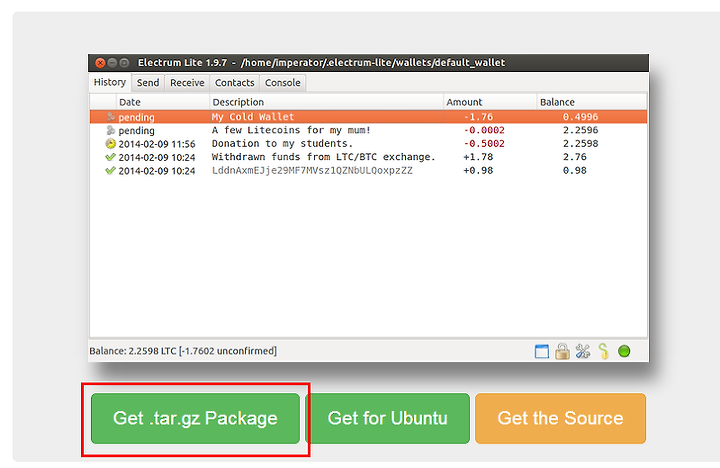Click Get for Ubuntu button
720x468 pixels.
388,418
